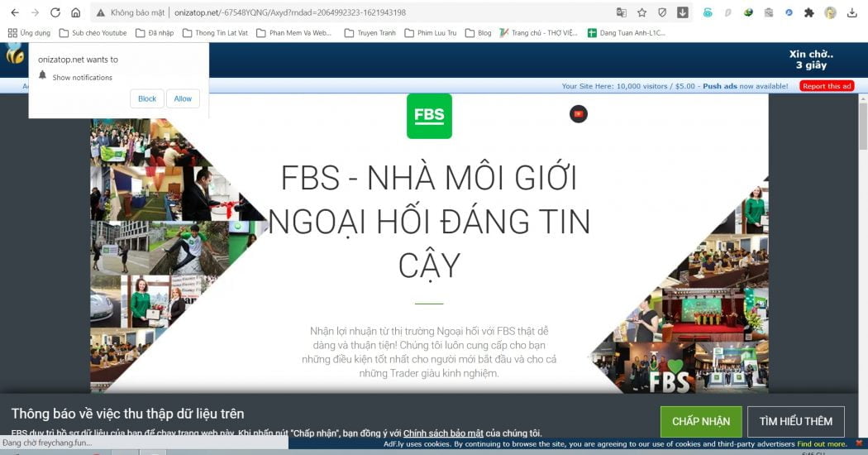Click the Push ads link in ad bar
868x455 pixels.
(x=720, y=86)
